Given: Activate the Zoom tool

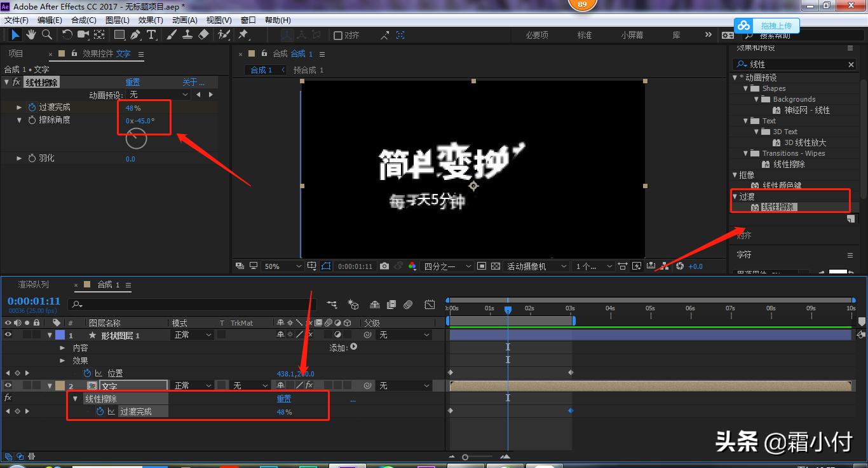Looking at the screenshot, I should tap(46, 34).
